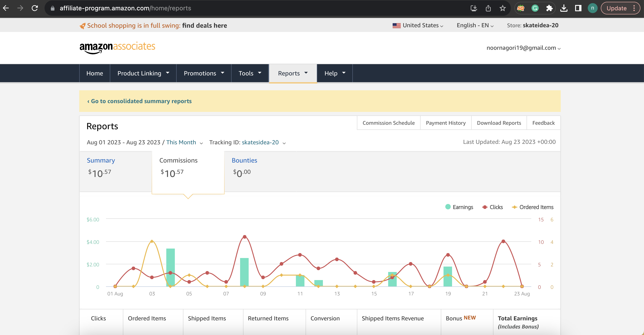This screenshot has height=335, width=644.
Task: Open the Grammarly extension icon
Action: [x=535, y=8]
